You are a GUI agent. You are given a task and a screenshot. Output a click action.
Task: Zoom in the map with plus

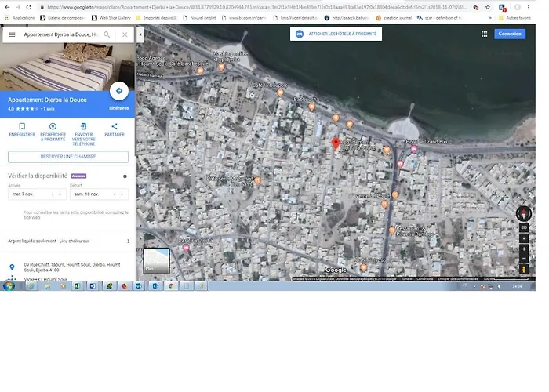524,249
